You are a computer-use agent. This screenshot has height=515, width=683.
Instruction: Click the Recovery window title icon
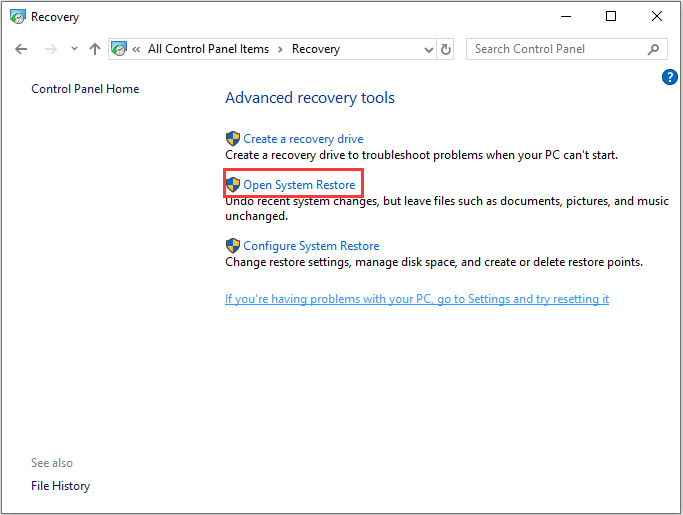(x=18, y=17)
